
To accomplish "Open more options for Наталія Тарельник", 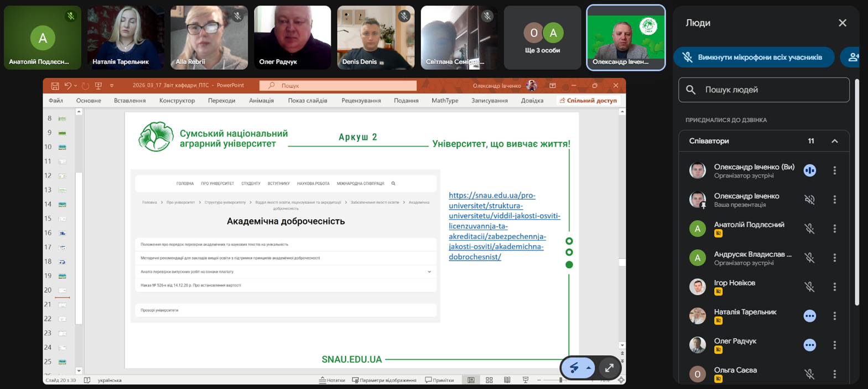I will tap(834, 316).
